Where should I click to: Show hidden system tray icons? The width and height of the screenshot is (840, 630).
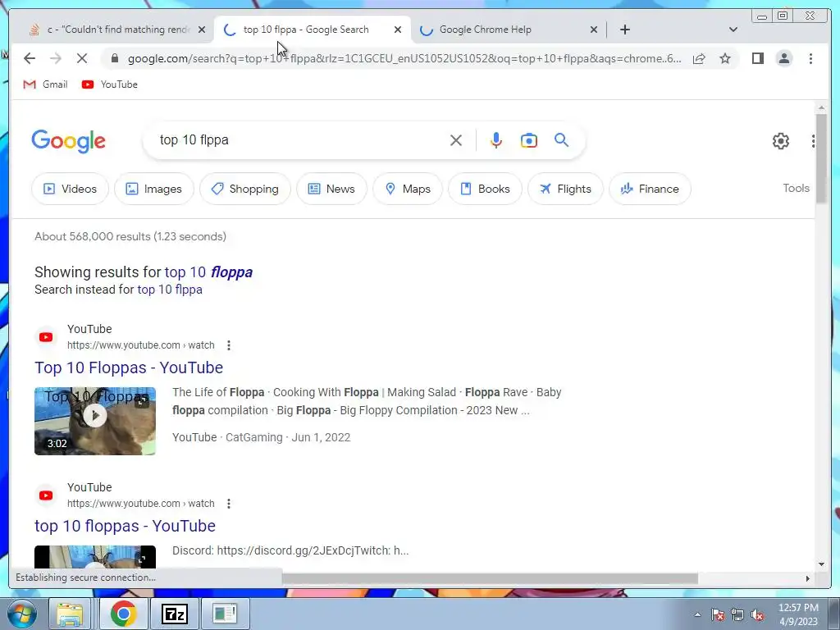[x=697, y=615]
